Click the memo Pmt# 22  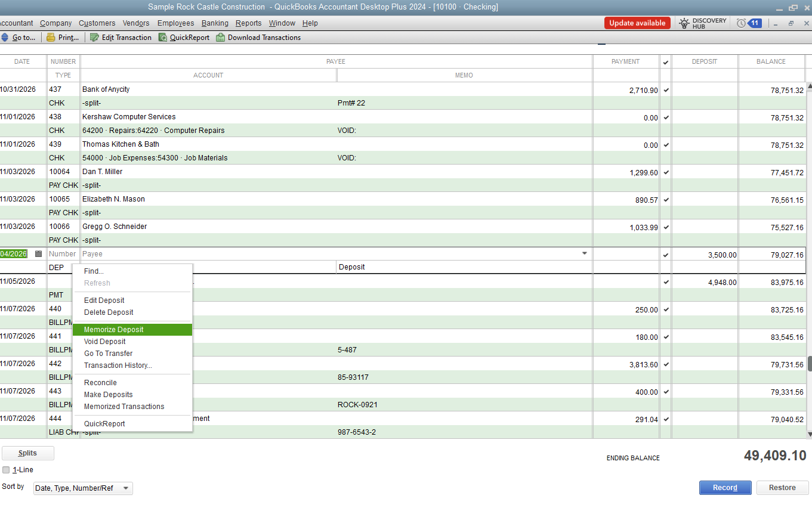coord(351,103)
